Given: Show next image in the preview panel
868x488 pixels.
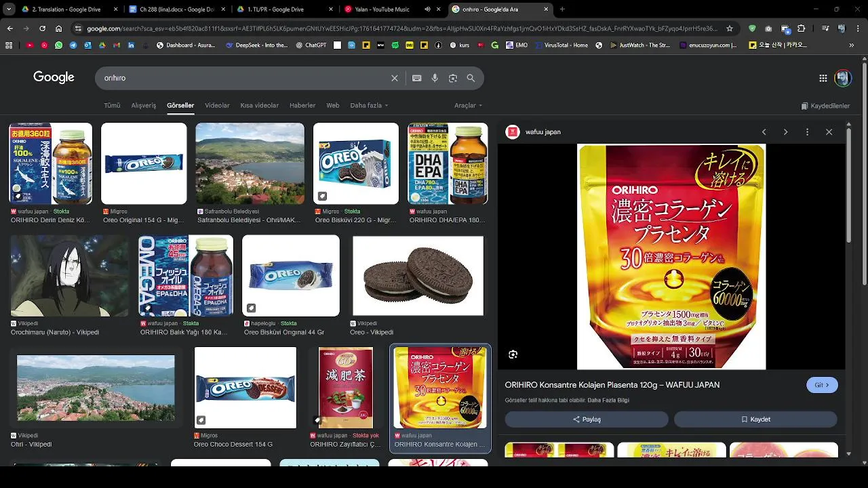Looking at the screenshot, I should (x=785, y=132).
